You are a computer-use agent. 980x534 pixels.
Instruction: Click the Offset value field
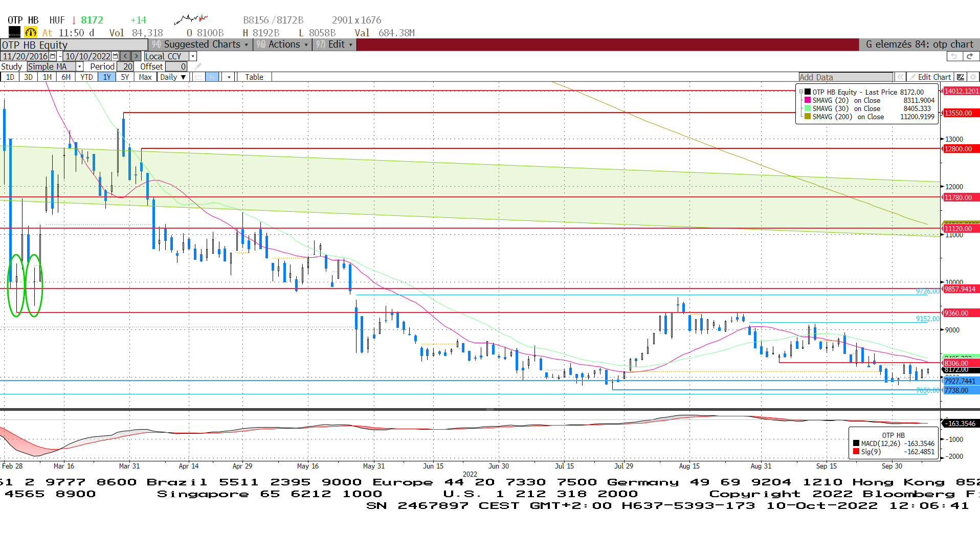pos(176,66)
